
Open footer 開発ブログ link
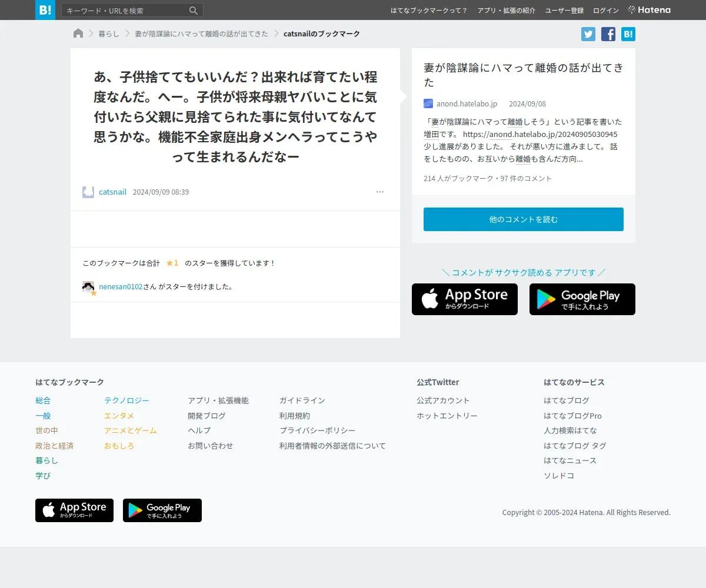pyautogui.click(x=207, y=416)
